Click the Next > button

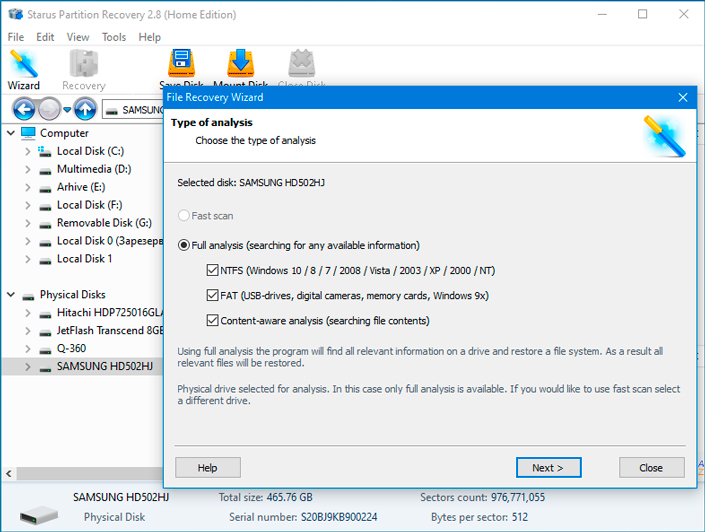(548, 468)
